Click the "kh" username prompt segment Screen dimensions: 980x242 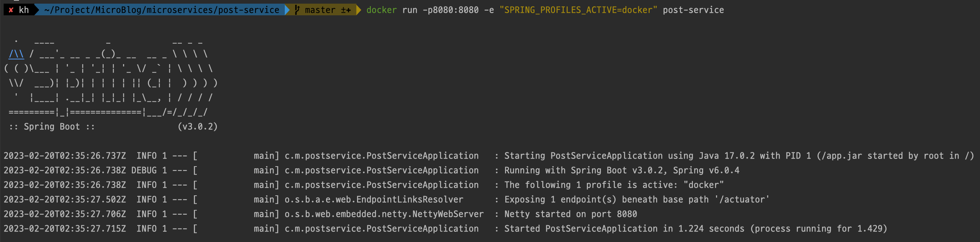tap(24, 10)
